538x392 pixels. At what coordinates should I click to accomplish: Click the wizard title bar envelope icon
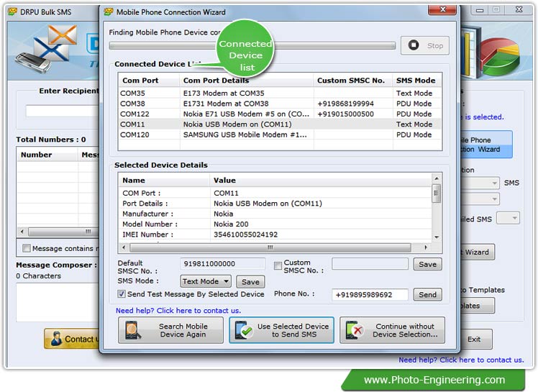pyautogui.click(x=109, y=12)
